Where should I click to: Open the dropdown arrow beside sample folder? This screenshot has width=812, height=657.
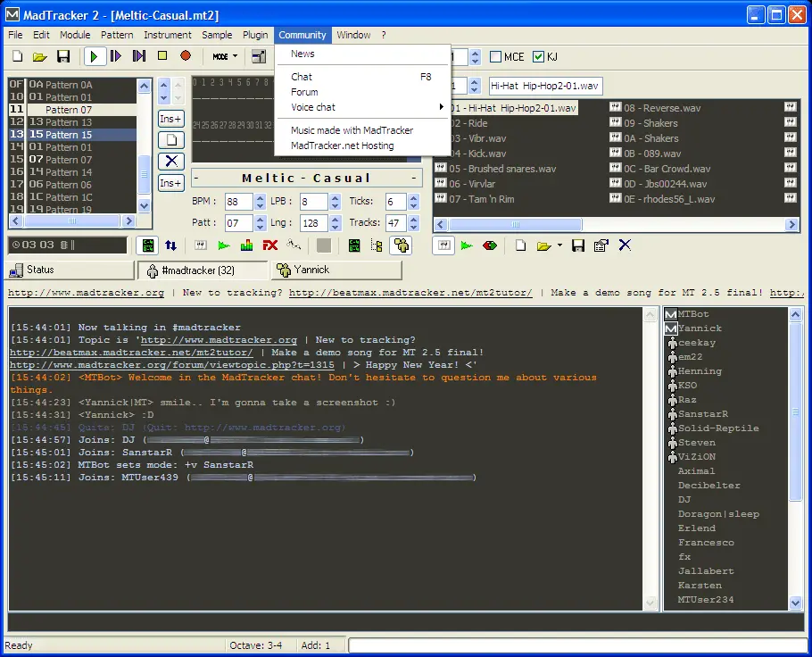click(559, 245)
